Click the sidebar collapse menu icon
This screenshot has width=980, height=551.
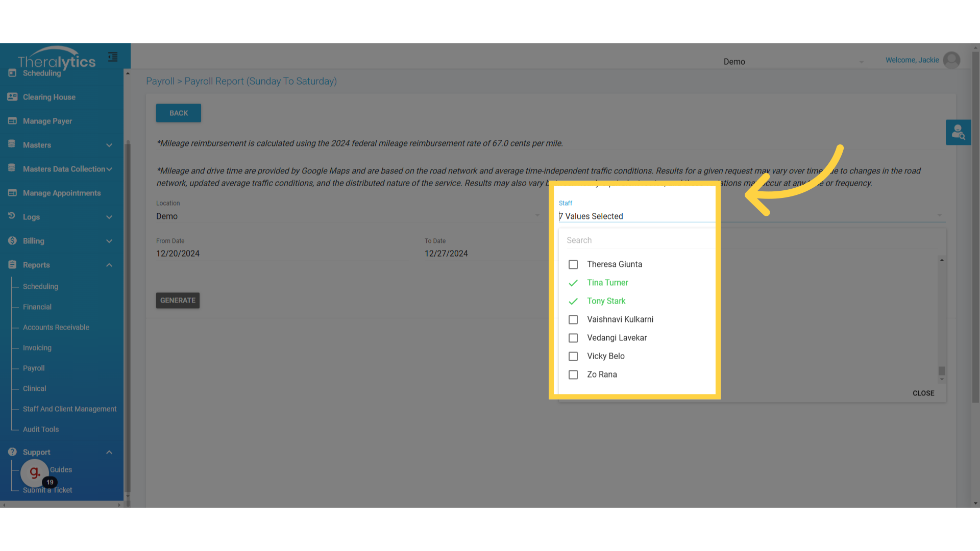point(113,57)
